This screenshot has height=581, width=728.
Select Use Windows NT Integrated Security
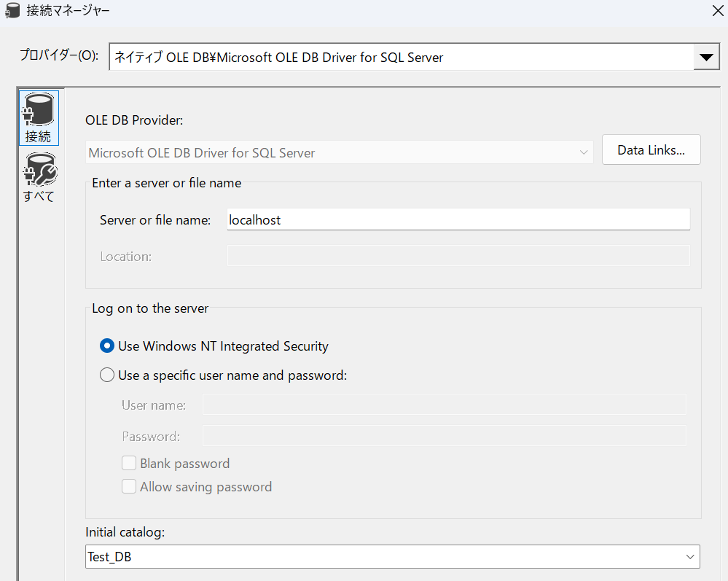tap(214, 346)
